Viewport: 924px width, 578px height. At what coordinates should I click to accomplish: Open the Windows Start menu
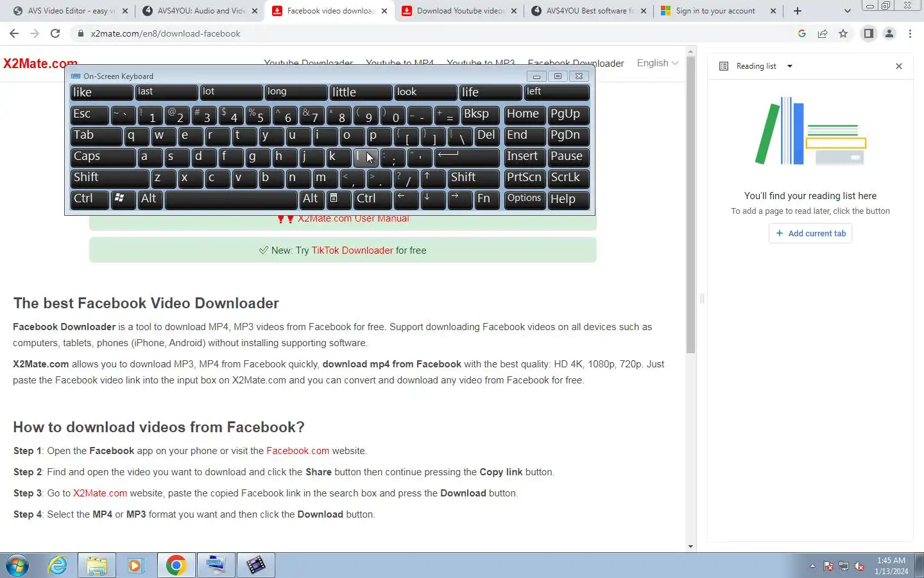tap(17, 565)
